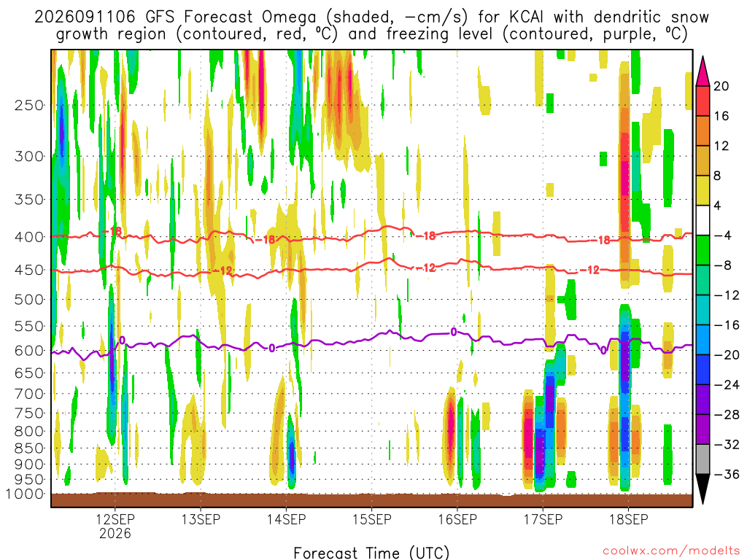Click the brown ground surface band

pyautogui.click(x=371, y=500)
